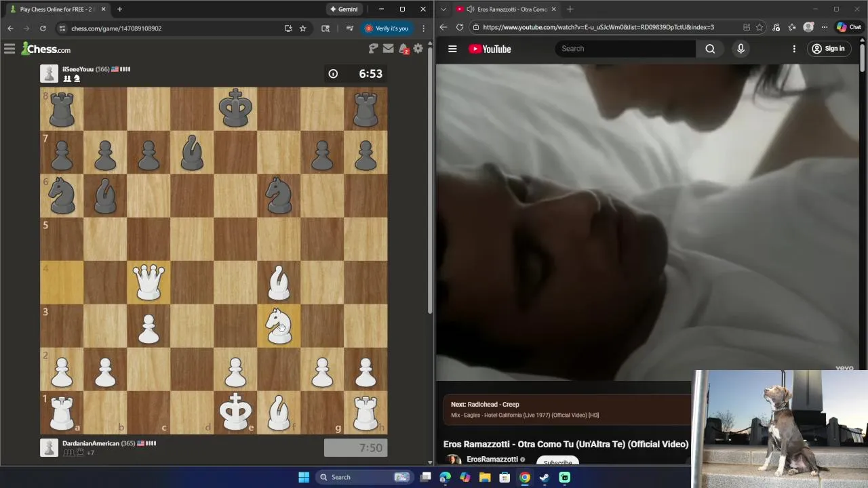Click the YouTube logo

point(490,49)
